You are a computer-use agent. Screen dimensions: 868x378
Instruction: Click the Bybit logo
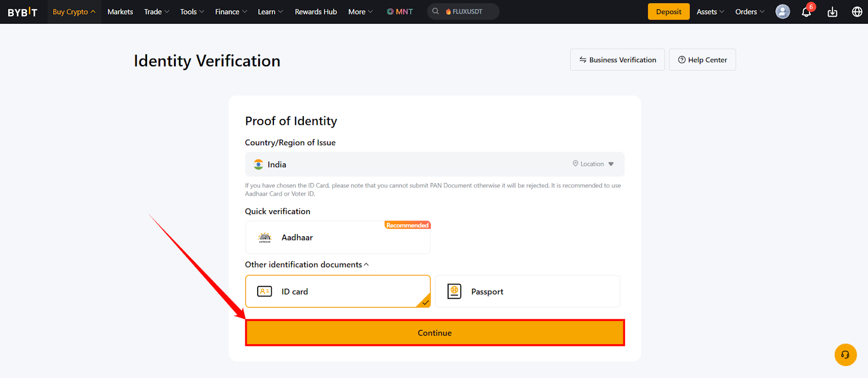(x=22, y=12)
